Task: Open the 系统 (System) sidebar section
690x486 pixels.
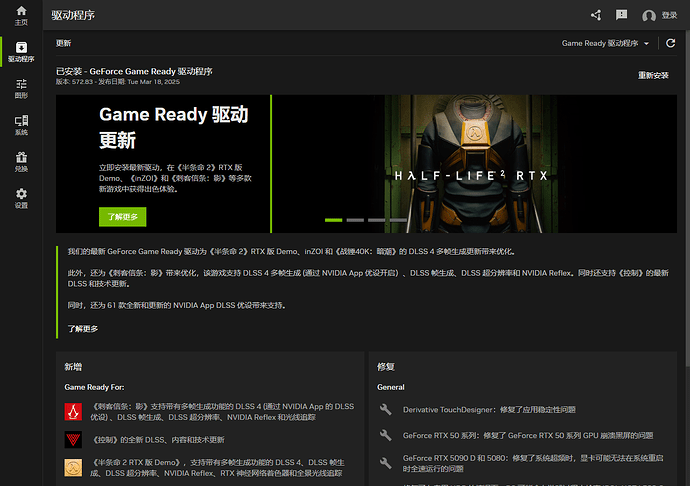Action: (x=21, y=124)
